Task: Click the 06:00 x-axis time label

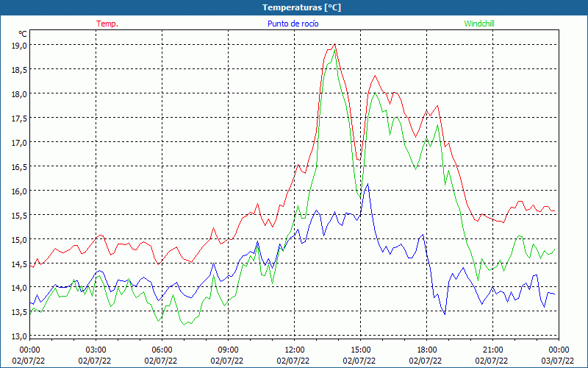Action: click(x=162, y=350)
